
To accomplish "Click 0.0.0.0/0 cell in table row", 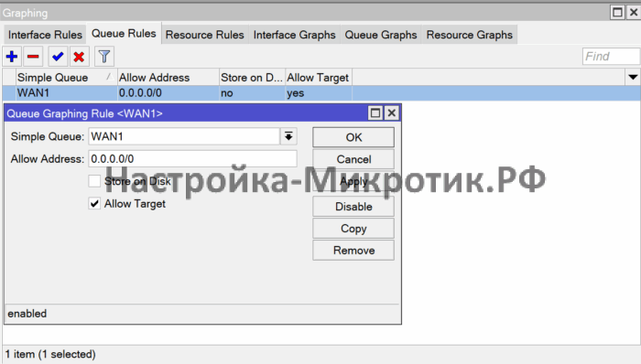I will pyautogui.click(x=168, y=93).
